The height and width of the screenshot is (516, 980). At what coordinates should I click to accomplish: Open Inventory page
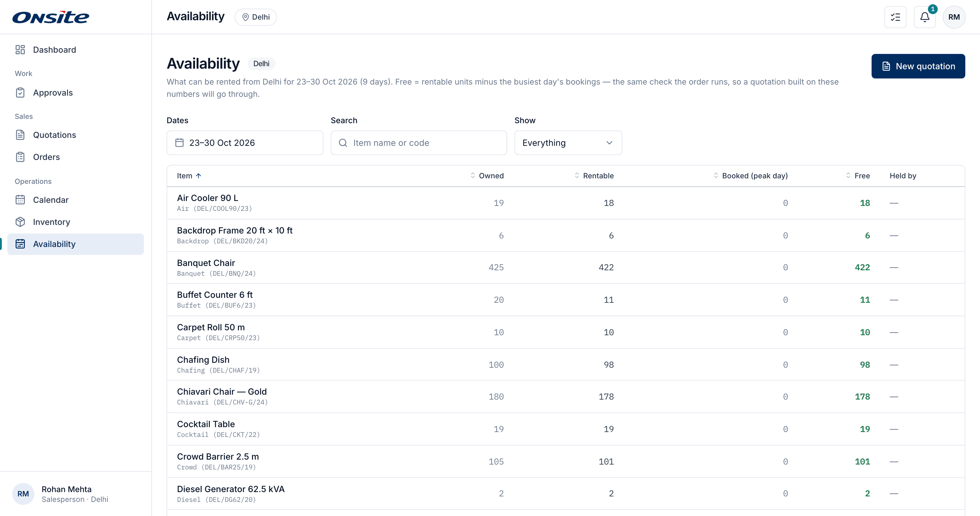76,222
